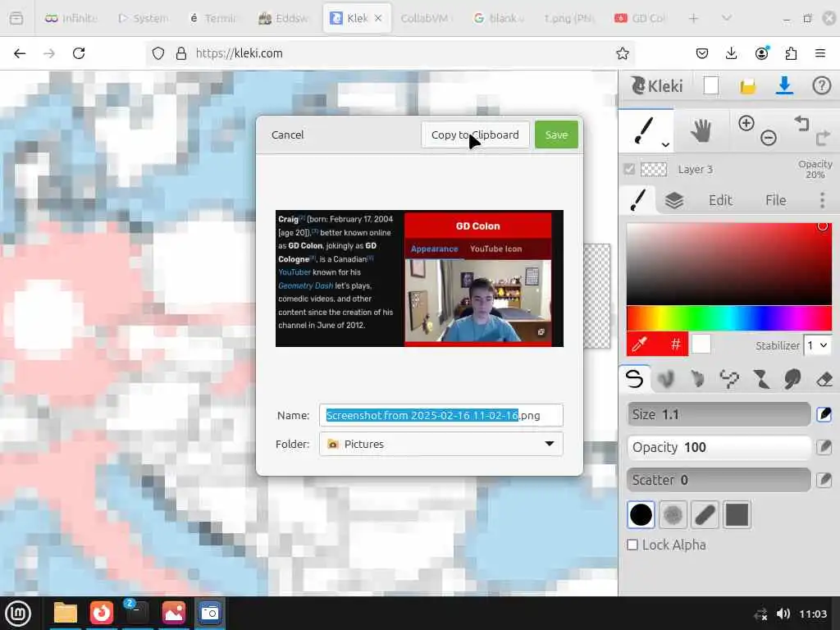Select the solid round brush tip
The image size is (840, 630).
641,515
